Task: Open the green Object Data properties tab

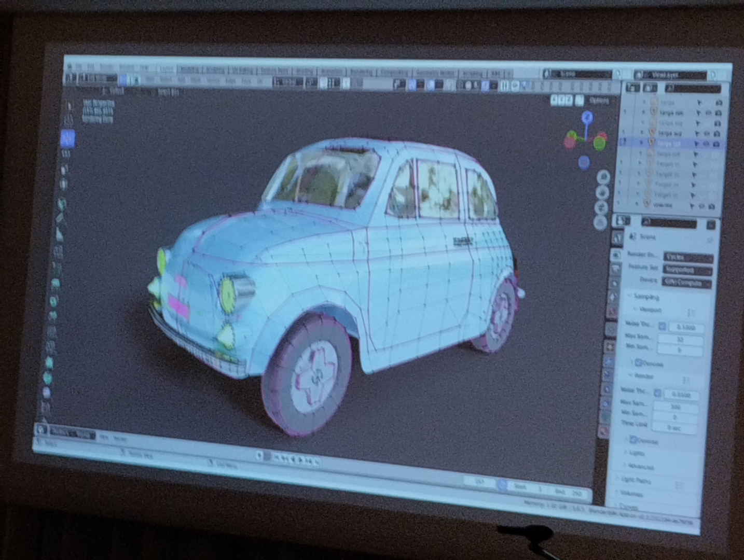Action: [605, 417]
